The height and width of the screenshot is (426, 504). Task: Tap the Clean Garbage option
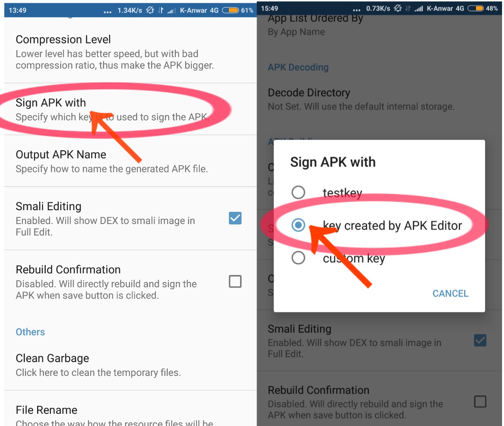pyautogui.click(x=130, y=365)
